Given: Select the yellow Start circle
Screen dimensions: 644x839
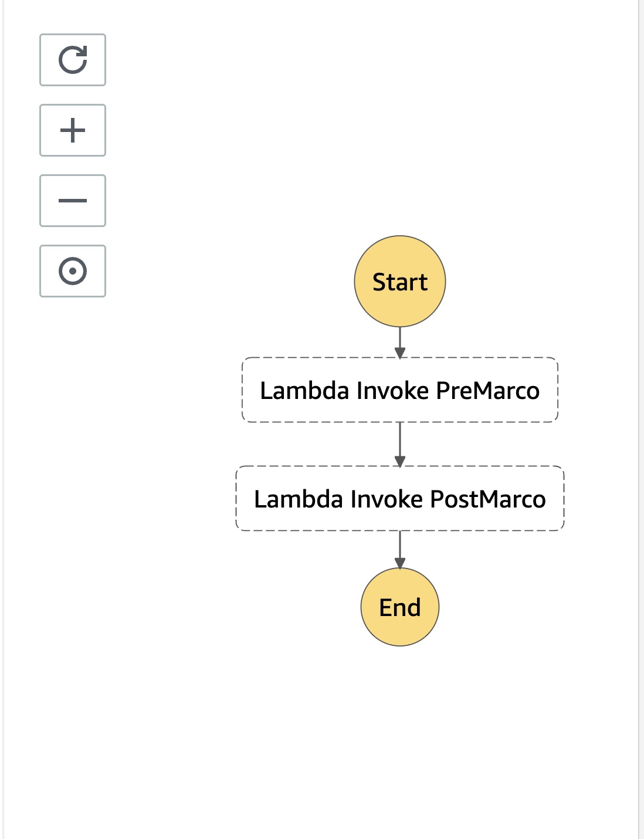Looking at the screenshot, I should pos(399,282).
